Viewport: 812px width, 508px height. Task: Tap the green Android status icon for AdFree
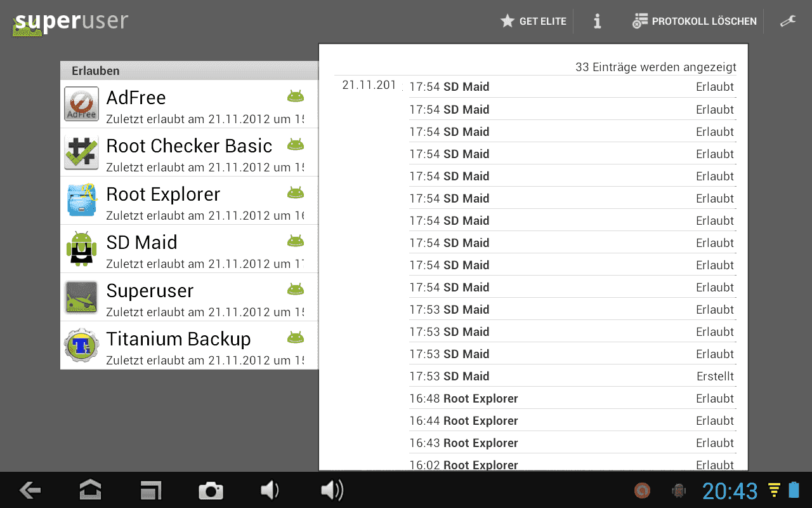click(x=296, y=96)
